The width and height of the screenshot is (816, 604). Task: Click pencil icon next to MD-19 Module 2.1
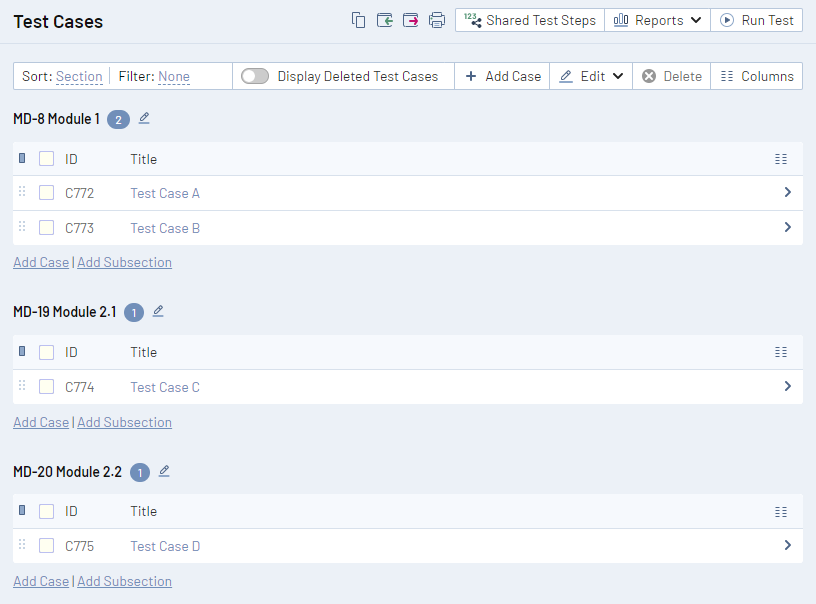[158, 311]
